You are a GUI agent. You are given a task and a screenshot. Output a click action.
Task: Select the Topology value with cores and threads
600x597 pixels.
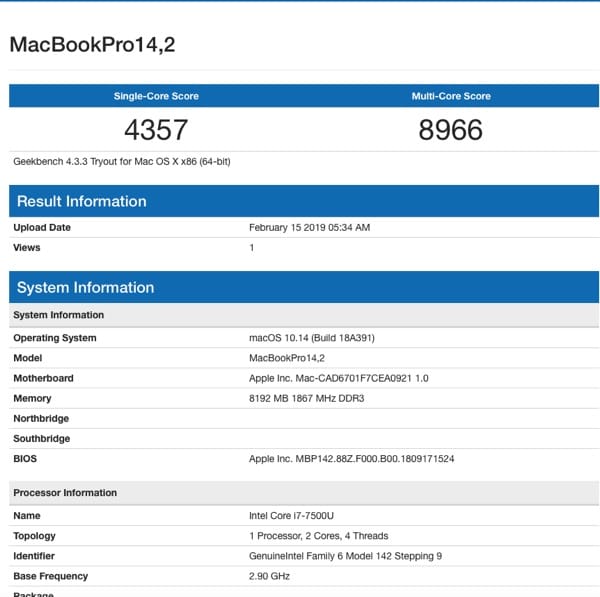318,536
